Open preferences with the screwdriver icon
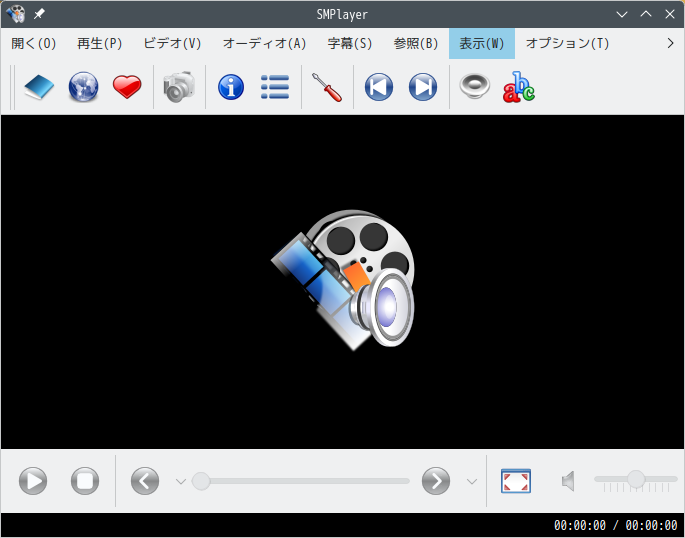Viewport: 685px width, 538px height. coord(327,87)
